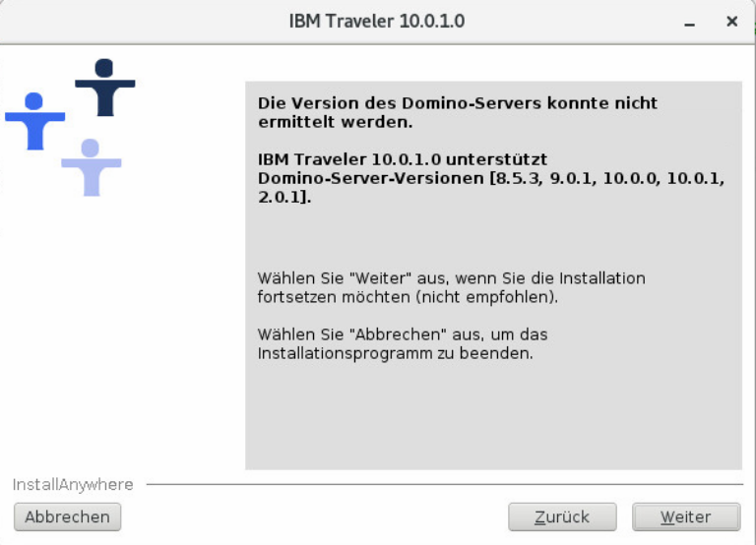Minimize the IBM Traveler installer window
This screenshot has height=545, width=756.
click(689, 23)
